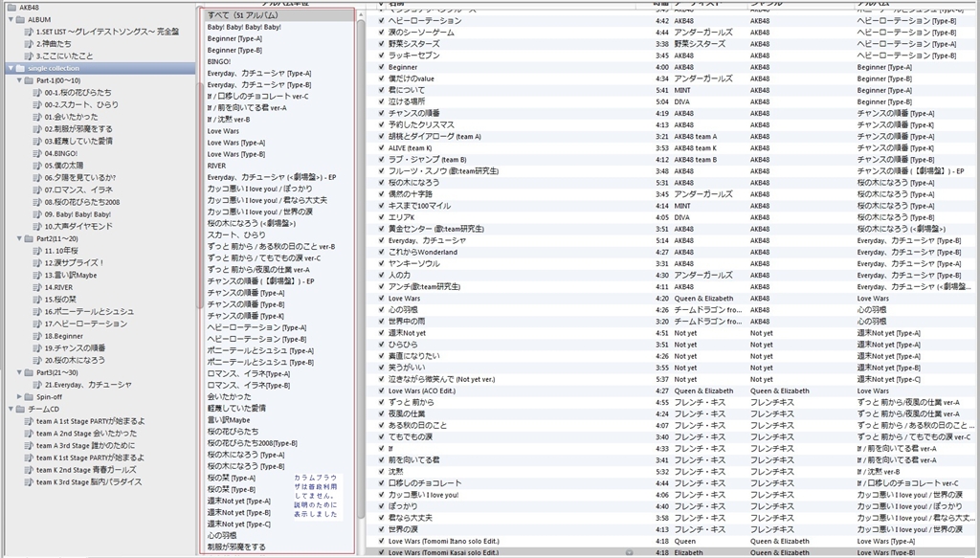Click the playlist icon beside 18.Beginner
Image resolution: width=980 pixels, height=558 pixels.
click(x=37, y=336)
